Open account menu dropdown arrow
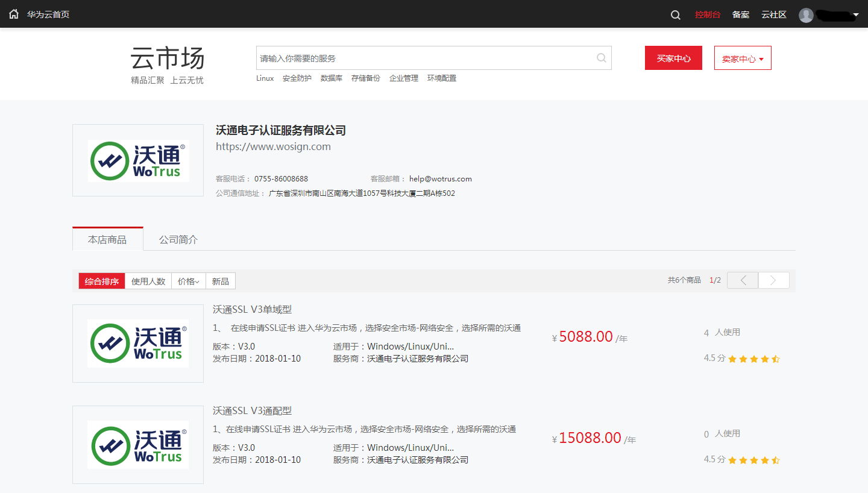Viewport: 868px width, 493px height. (856, 15)
